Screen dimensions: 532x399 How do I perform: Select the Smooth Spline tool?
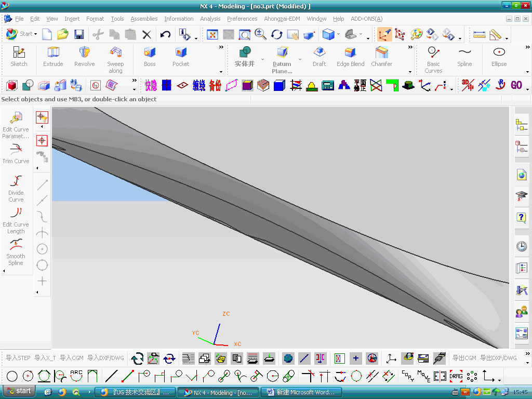pyautogui.click(x=16, y=252)
